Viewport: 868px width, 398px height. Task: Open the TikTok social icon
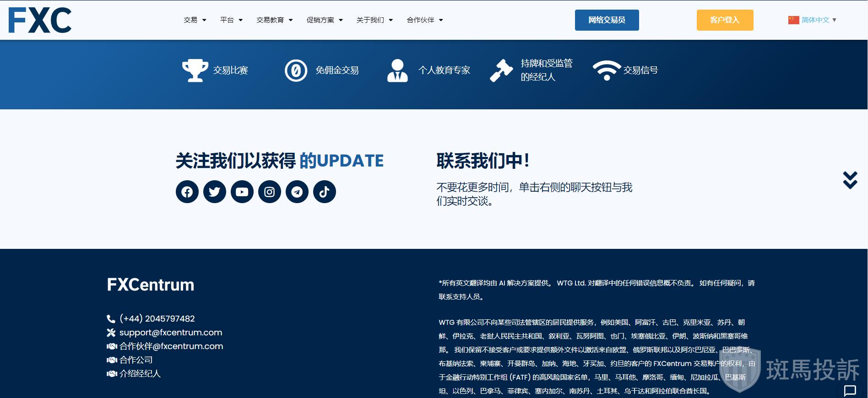point(325,192)
